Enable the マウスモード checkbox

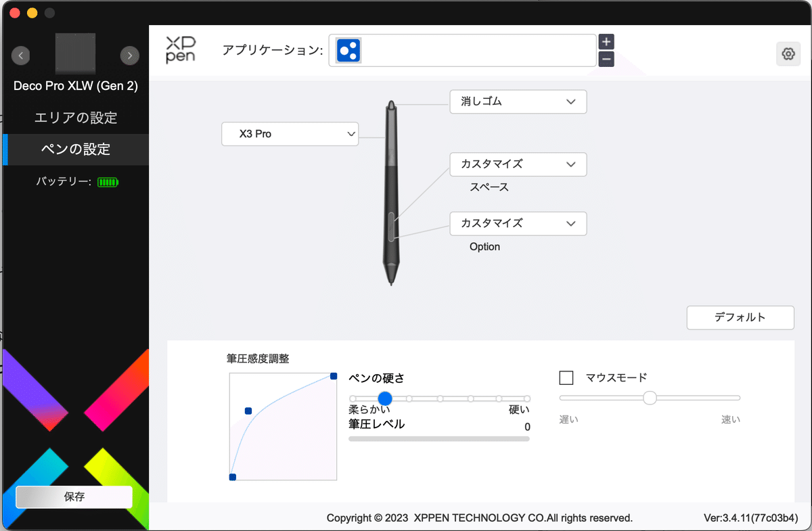click(566, 377)
